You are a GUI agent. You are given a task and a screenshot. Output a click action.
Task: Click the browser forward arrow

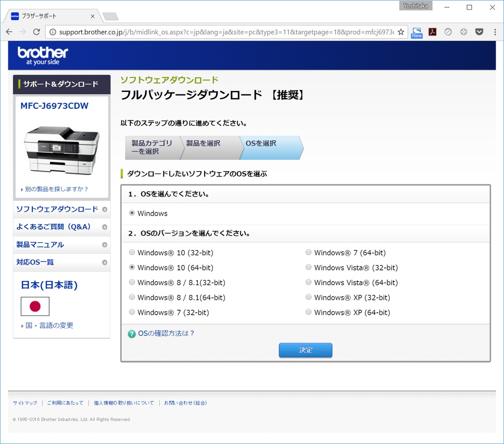click(x=23, y=32)
